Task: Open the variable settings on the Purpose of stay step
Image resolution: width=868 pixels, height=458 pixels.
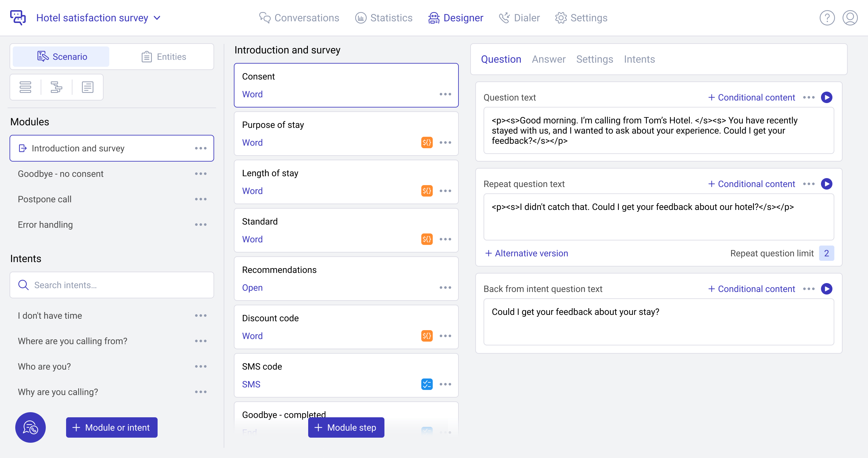Action: click(x=427, y=142)
